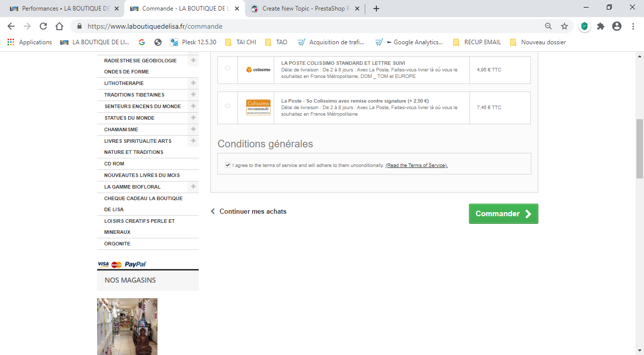
Task: Switch to the Performances browser tab
Action: click(x=64, y=9)
